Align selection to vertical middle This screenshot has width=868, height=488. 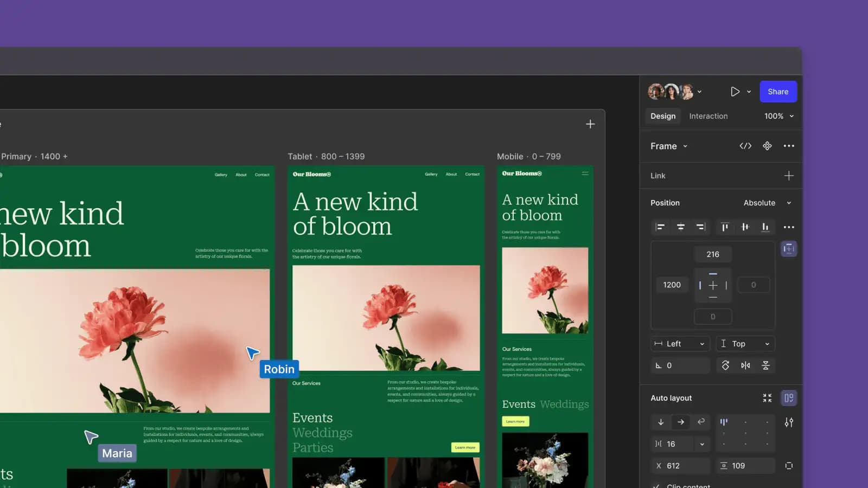[x=745, y=227]
